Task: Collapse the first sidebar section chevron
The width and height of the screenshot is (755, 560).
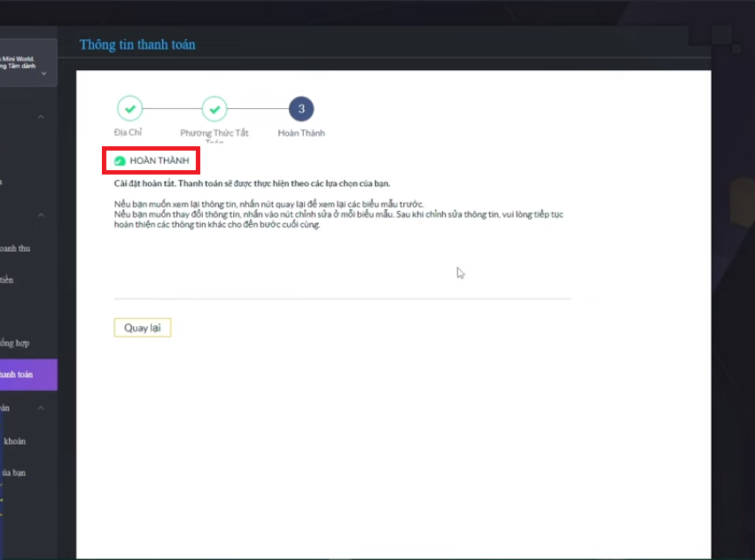Action: (x=41, y=117)
